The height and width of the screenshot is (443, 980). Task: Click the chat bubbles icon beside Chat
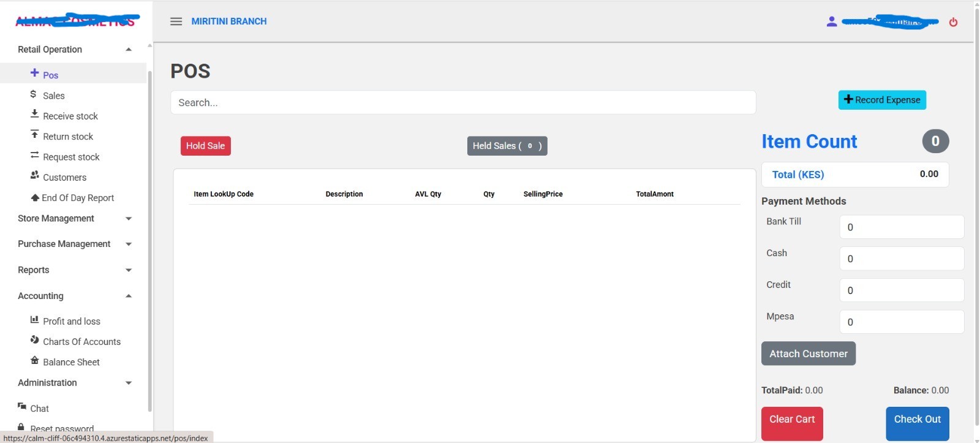pyautogui.click(x=22, y=406)
